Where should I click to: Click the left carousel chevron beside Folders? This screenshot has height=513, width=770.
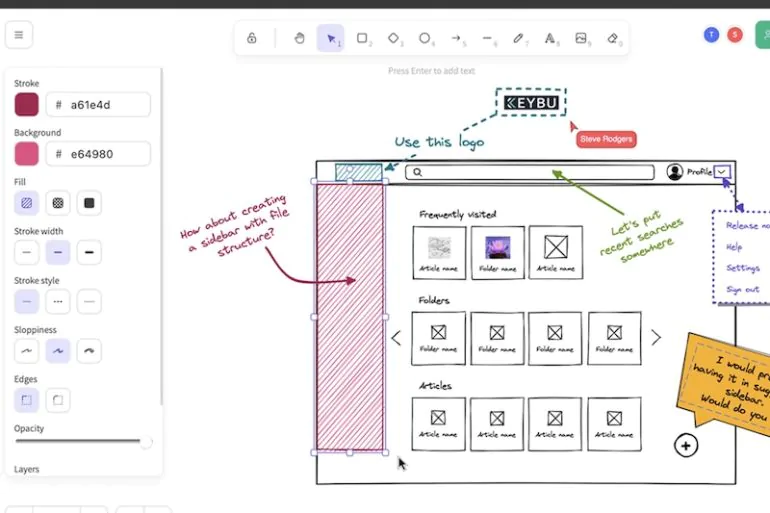tap(396, 338)
